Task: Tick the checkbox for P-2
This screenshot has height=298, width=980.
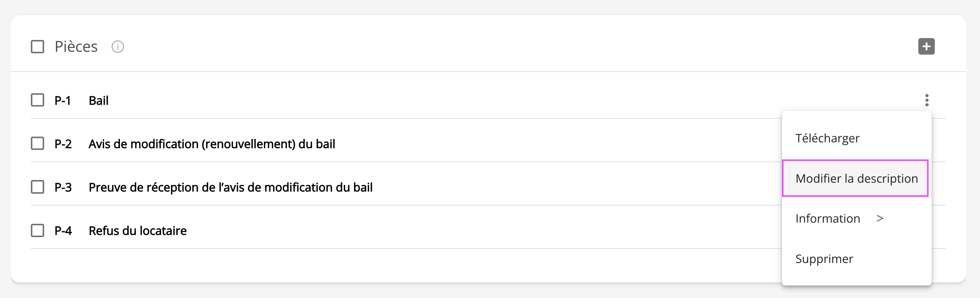Action: click(37, 143)
